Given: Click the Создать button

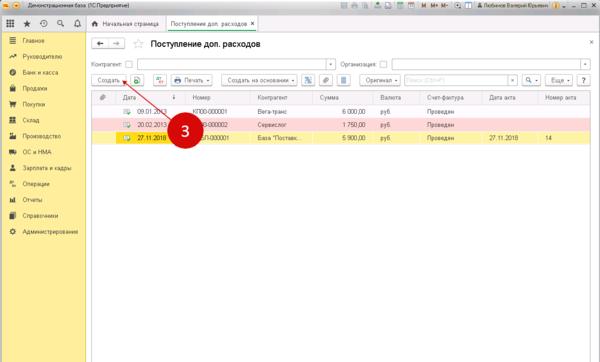Looking at the screenshot, I should coord(109,80).
